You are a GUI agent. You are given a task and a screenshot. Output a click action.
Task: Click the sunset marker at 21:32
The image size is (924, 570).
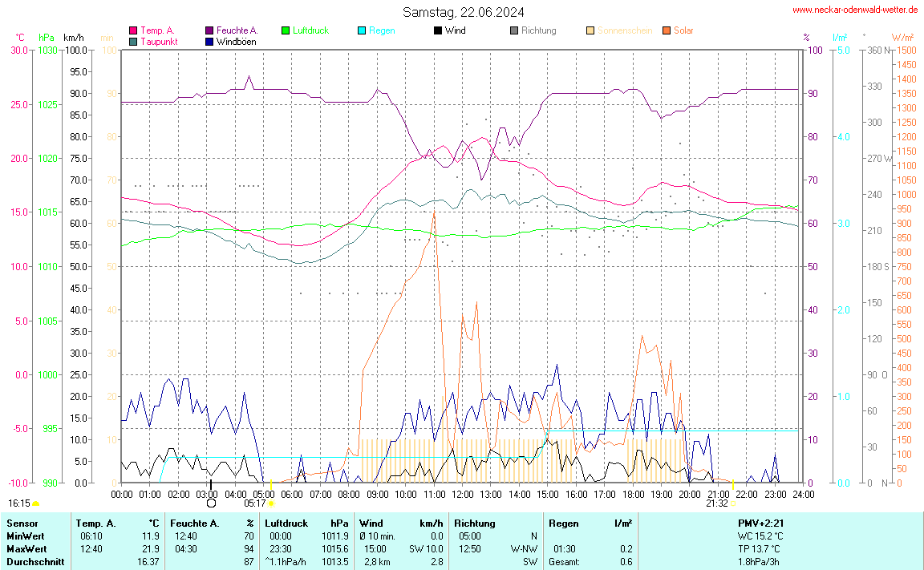point(733,503)
